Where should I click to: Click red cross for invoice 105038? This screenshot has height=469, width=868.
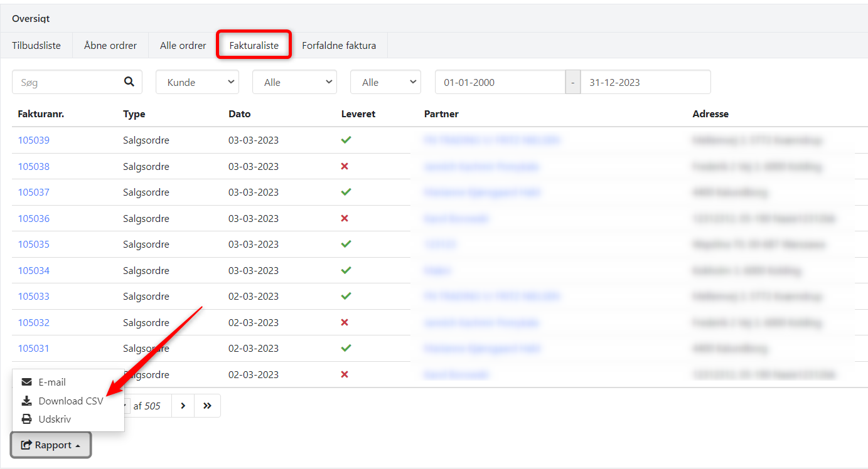pyautogui.click(x=345, y=166)
